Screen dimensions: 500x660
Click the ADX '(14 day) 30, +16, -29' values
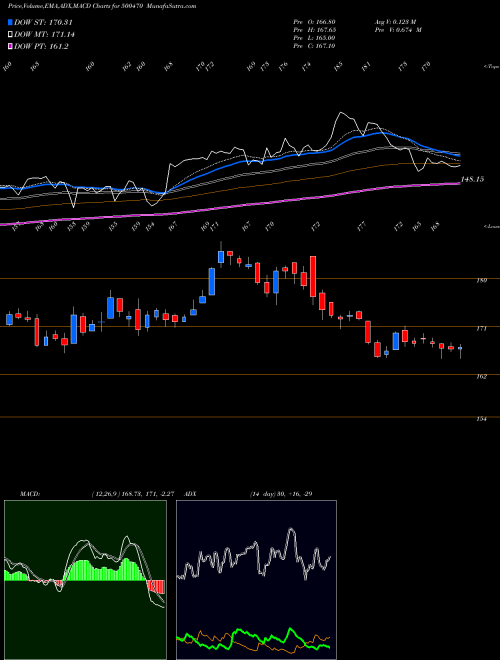click(x=281, y=494)
